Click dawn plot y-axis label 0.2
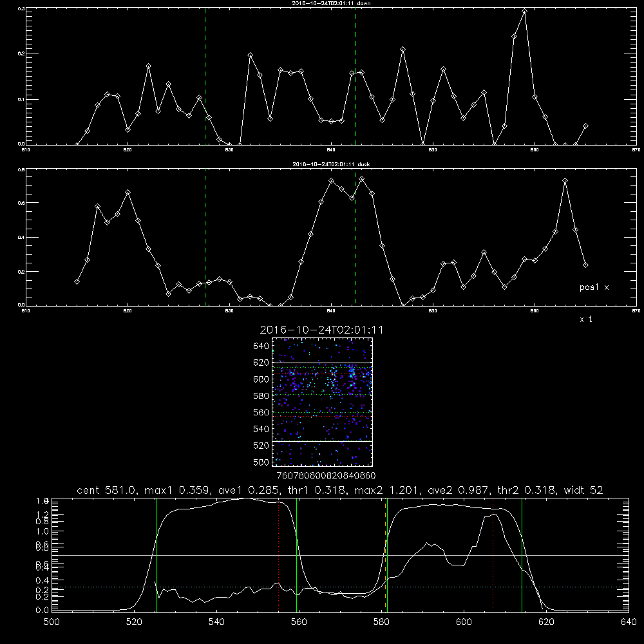Image resolution: width=644 pixels, height=644 pixels. (22, 53)
